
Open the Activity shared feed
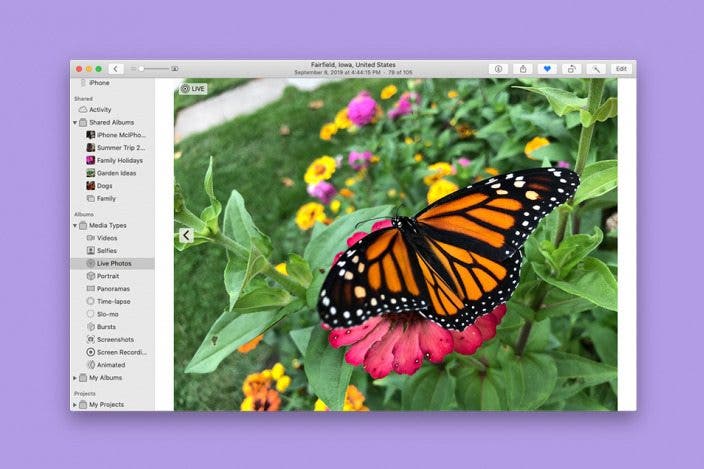click(99, 109)
